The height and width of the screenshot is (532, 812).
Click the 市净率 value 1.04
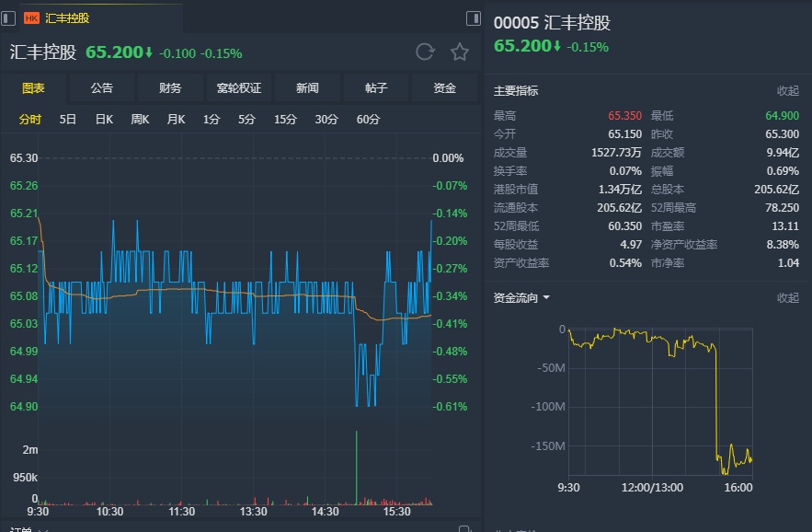788,263
